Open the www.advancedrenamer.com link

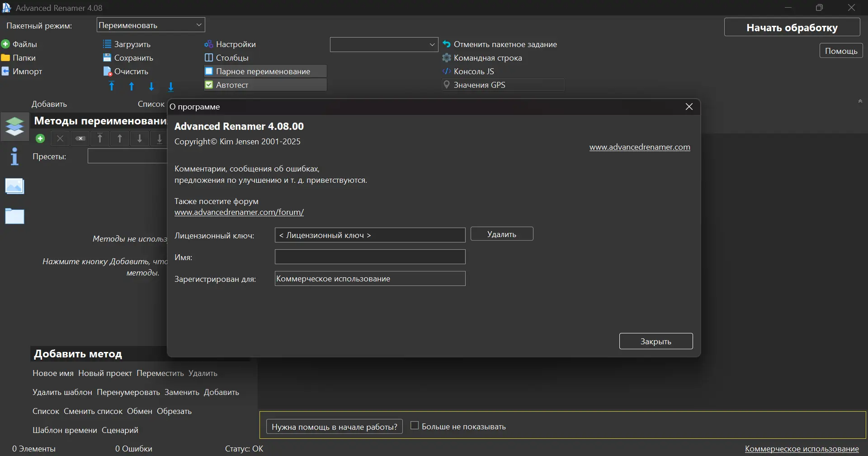[x=640, y=147]
